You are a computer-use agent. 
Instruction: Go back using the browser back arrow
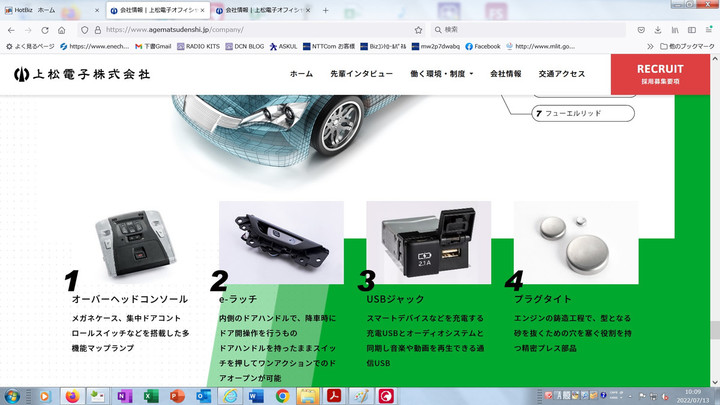11,30
